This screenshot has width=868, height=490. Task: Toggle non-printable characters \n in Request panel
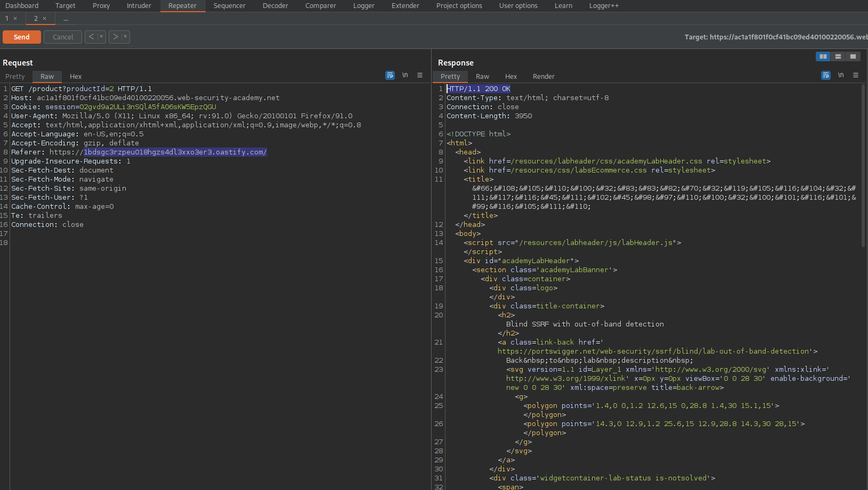point(405,76)
